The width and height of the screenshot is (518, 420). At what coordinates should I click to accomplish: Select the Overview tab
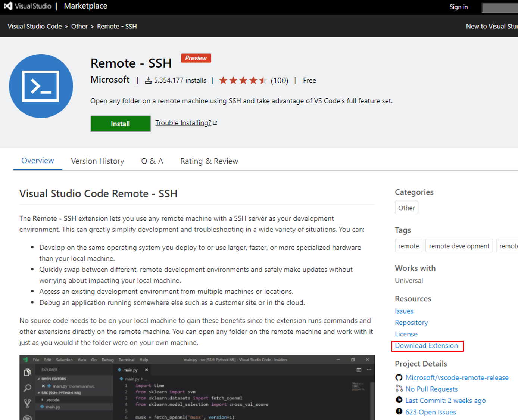point(38,161)
